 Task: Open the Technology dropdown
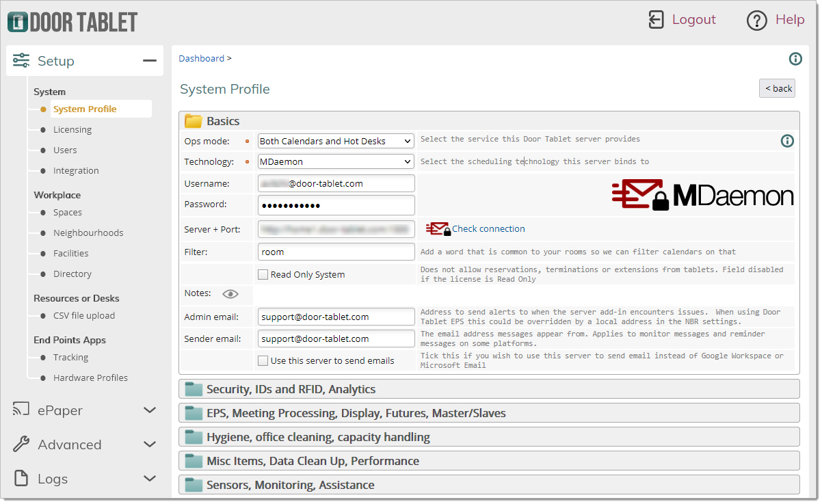pos(335,162)
